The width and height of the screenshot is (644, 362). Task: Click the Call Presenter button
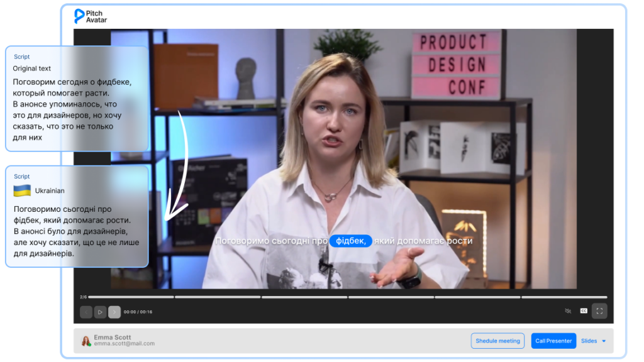point(553,341)
